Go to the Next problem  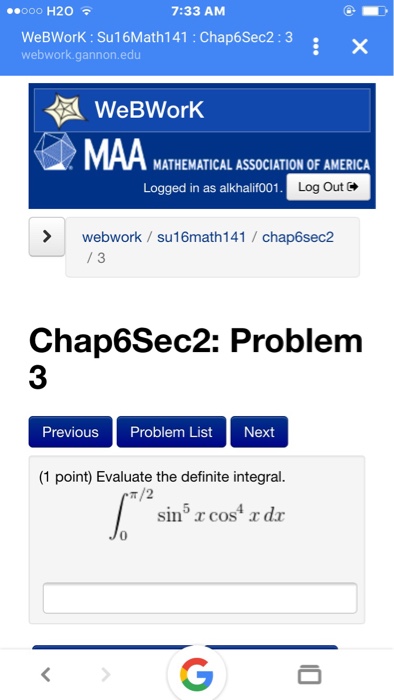click(259, 432)
